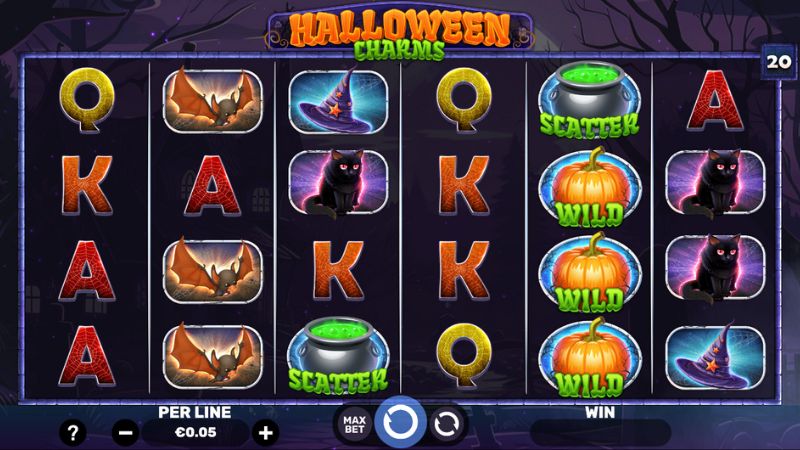Increase bet per line with plus button
Screen dimensions: 800x450
[x=265, y=433]
